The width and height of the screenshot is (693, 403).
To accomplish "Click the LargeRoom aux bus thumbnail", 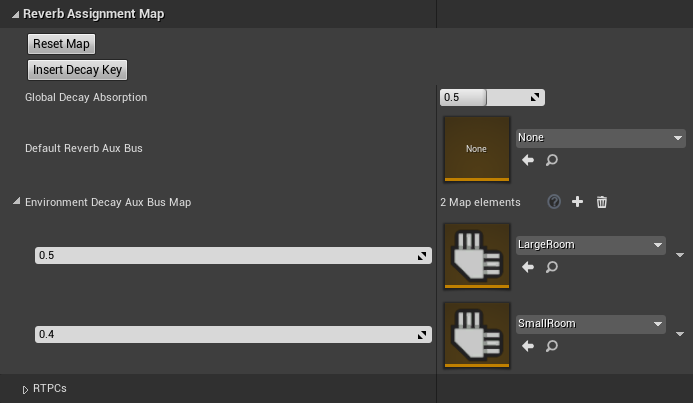I will (x=477, y=256).
